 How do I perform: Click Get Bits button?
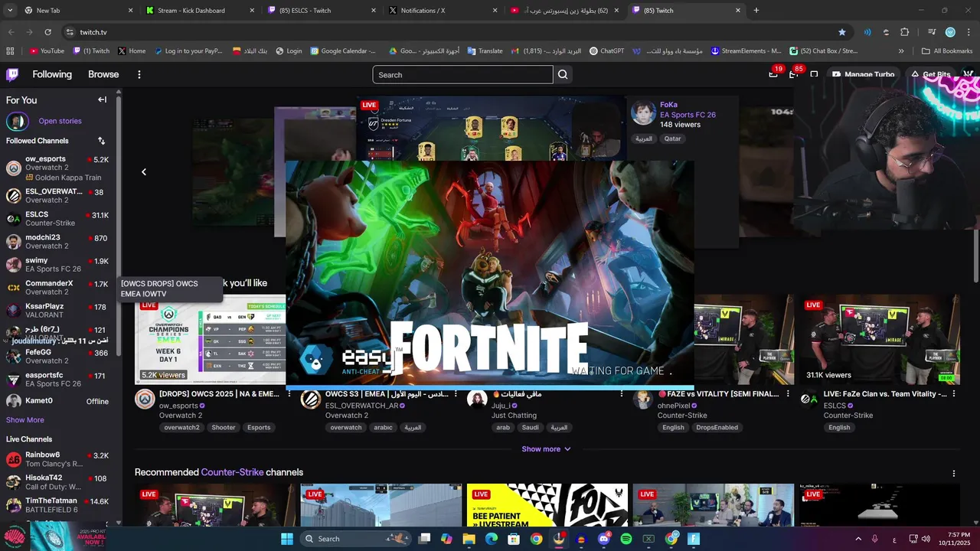point(929,74)
